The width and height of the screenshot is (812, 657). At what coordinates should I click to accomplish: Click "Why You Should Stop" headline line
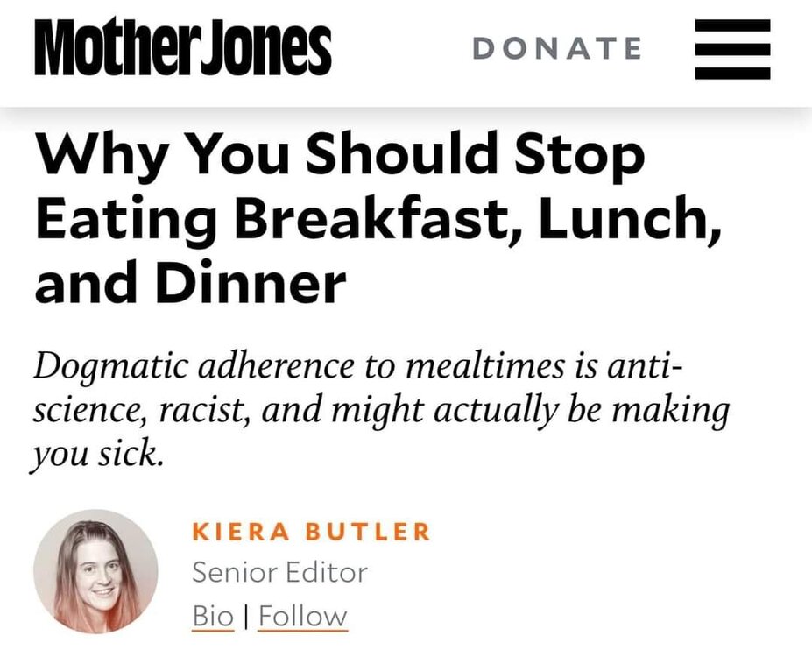[x=340, y=155]
